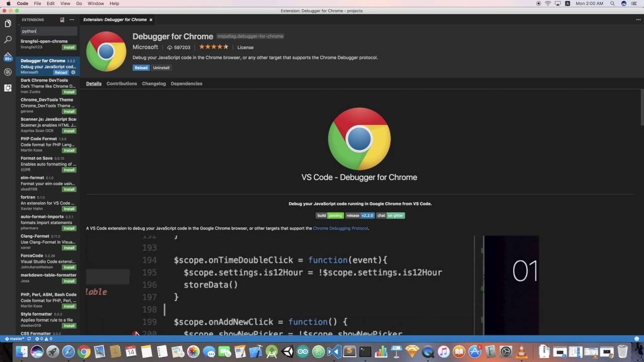Install the auto-format-imports extension

tap(69, 228)
